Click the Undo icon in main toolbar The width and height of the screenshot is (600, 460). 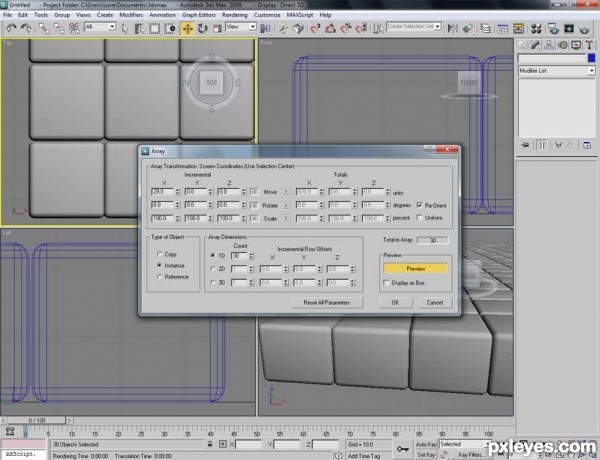pyautogui.click(x=11, y=28)
